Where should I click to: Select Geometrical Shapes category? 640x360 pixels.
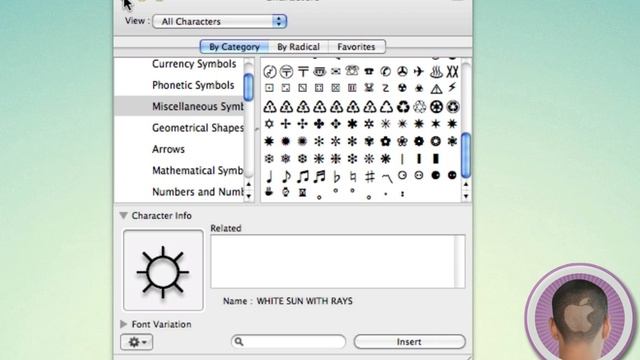point(198,128)
